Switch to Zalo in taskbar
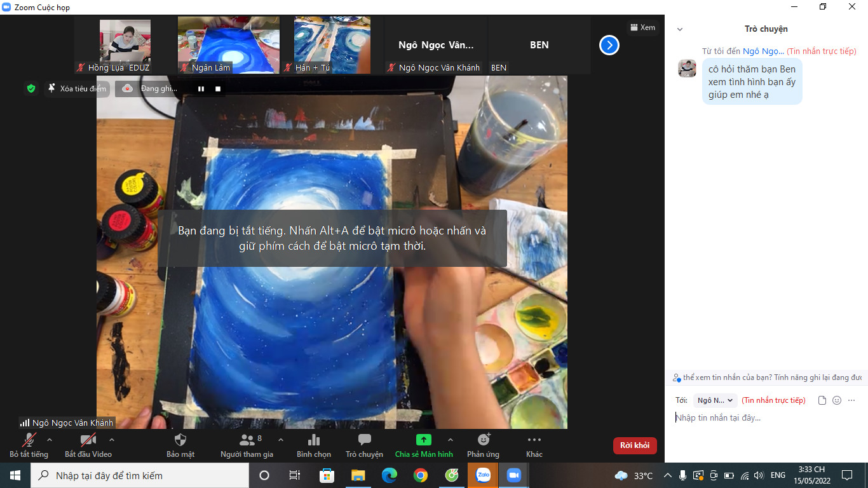 483,475
